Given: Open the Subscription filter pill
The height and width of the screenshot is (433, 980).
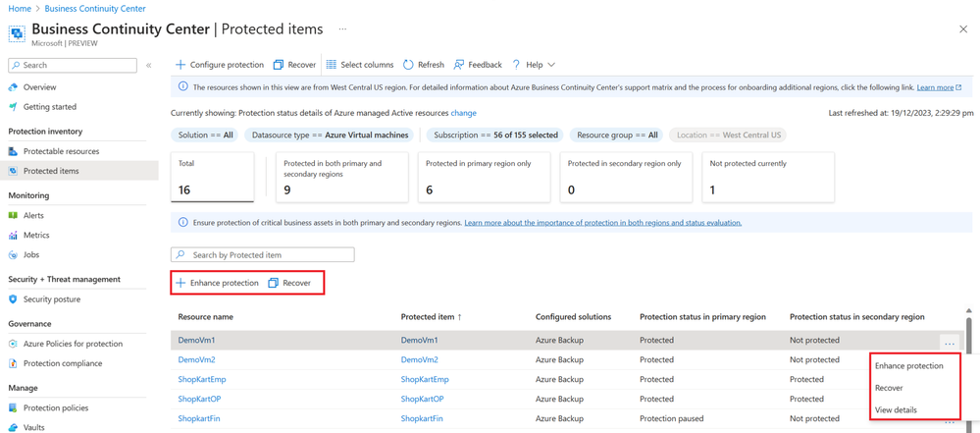Looking at the screenshot, I should 495,135.
